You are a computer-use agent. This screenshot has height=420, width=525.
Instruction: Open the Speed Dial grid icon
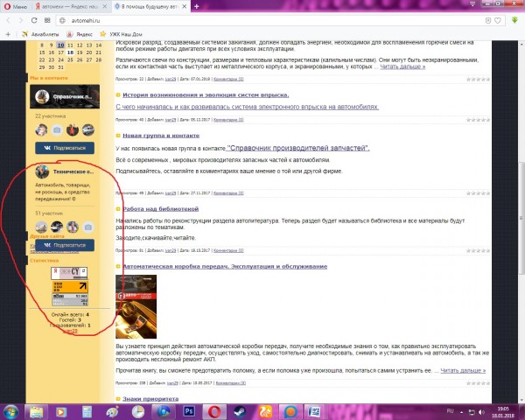[47, 20]
